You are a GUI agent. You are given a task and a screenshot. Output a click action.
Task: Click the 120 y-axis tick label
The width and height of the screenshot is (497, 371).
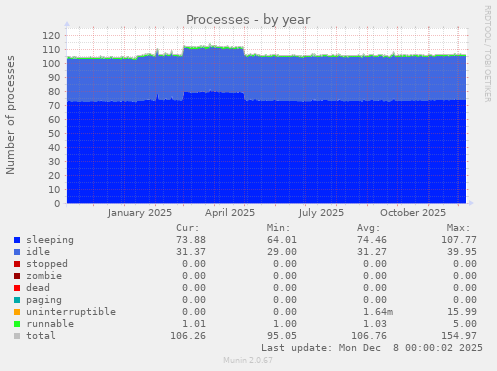[51, 36]
